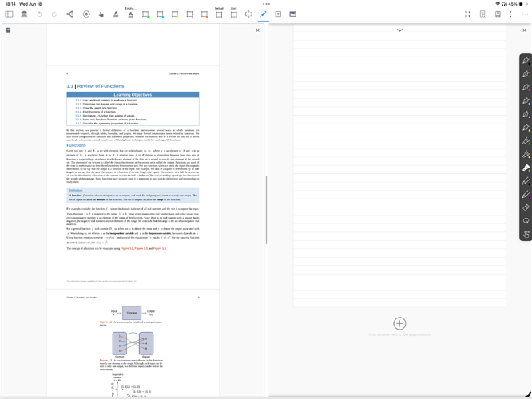The height and width of the screenshot is (399, 532).
Task: Select rectangle excerpt tool with yellow dot
Action: click(175, 14)
